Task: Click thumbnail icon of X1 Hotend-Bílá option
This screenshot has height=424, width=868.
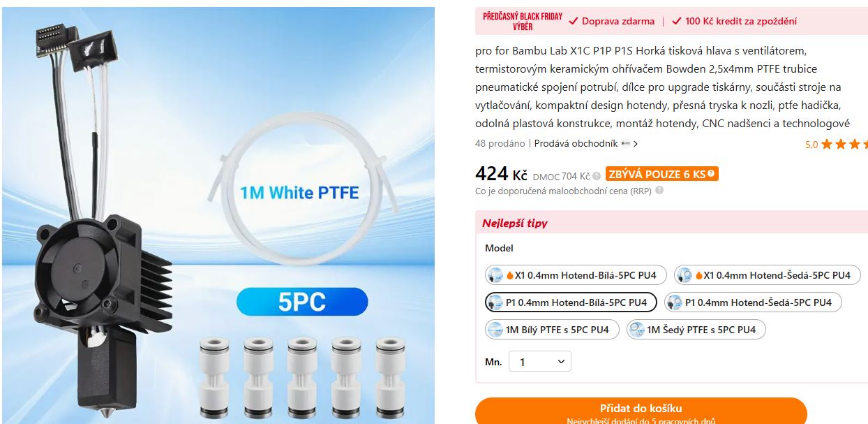Action: tap(495, 275)
